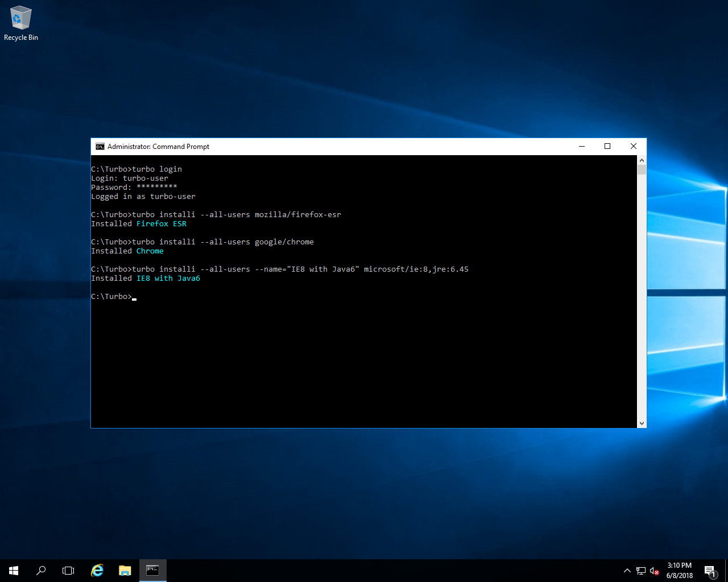The width and height of the screenshot is (728, 582).
Task: Click the scrollbar up arrow
Action: pyautogui.click(x=642, y=160)
